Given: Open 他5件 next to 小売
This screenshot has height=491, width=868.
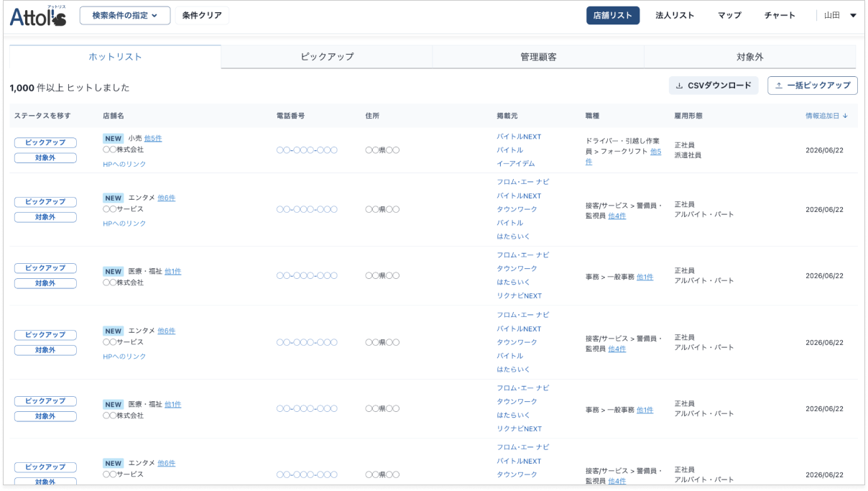Looking at the screenshot, I should pos(153,138).
